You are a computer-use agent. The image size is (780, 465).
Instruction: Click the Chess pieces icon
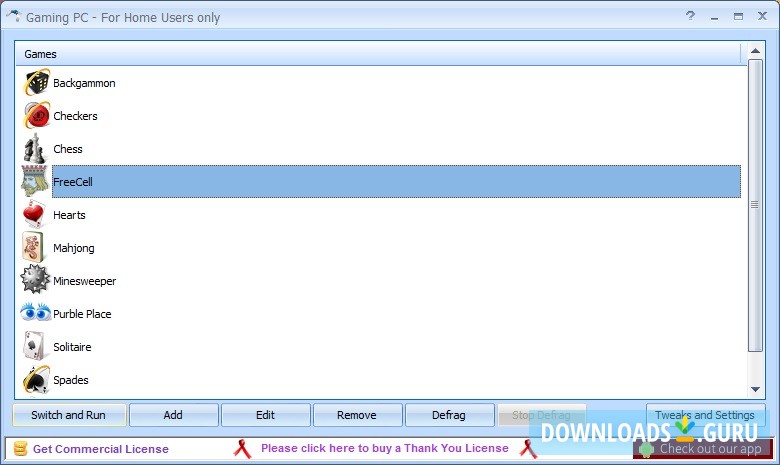coord(35,148)
